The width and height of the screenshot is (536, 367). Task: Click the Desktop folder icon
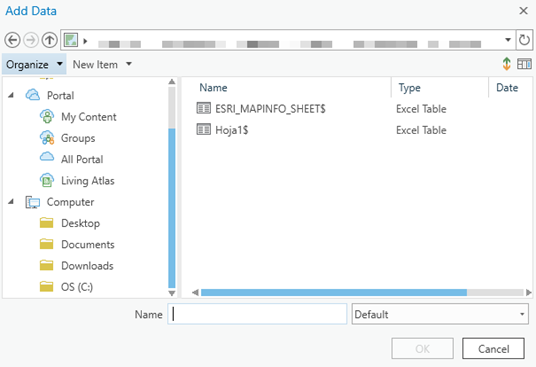46,223
